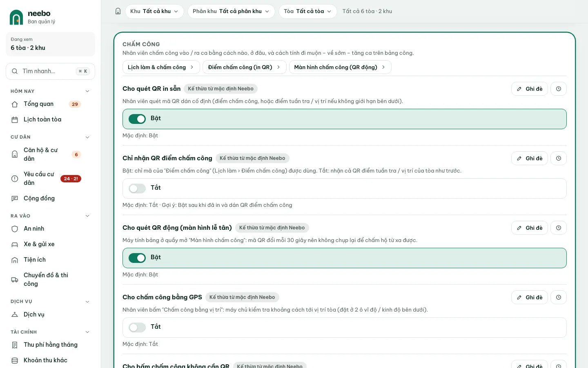Collapse the HÔM NAY section

[x=87, y=91]
